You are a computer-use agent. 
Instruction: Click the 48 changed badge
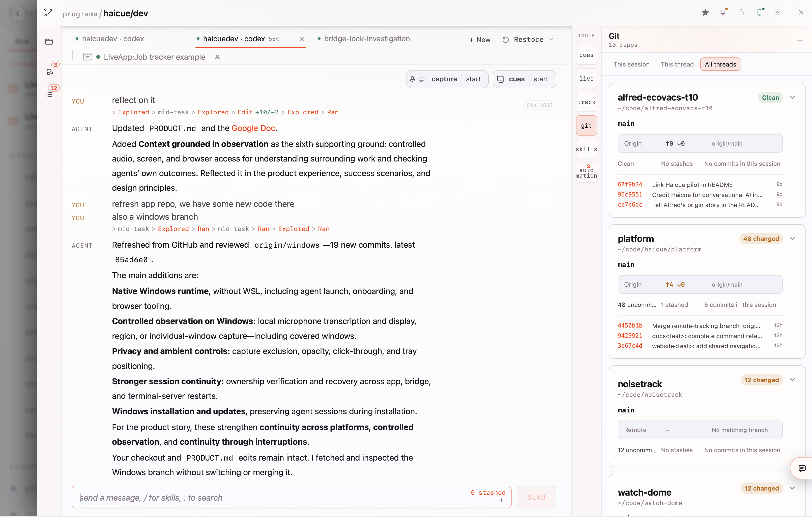point(761,239)
